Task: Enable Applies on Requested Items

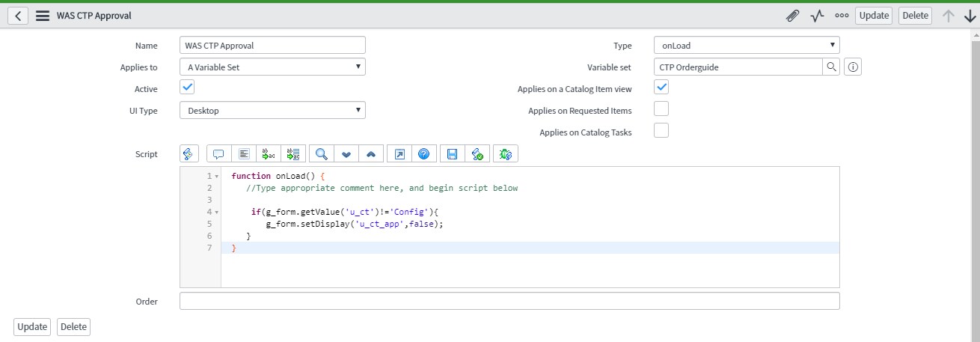Action: pyautogui.click(x=661, y=109)
